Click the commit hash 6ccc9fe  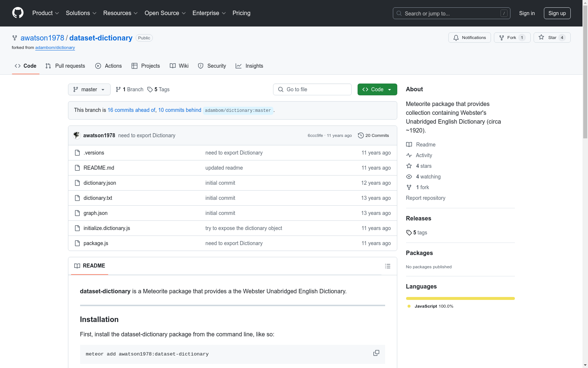(x=315, y=135)
